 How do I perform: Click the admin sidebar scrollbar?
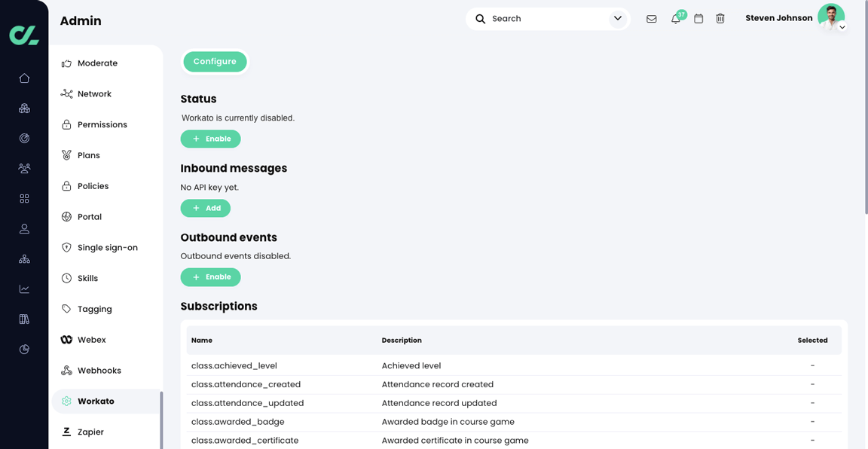click(x=161, y=420)
